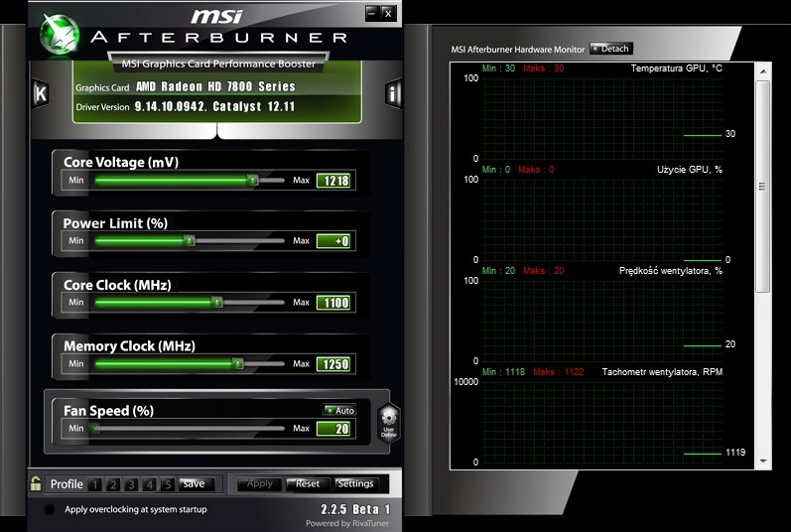Close the Afterburner window
The width and height of the screenshot is (791, 532).
pos(387,13)
